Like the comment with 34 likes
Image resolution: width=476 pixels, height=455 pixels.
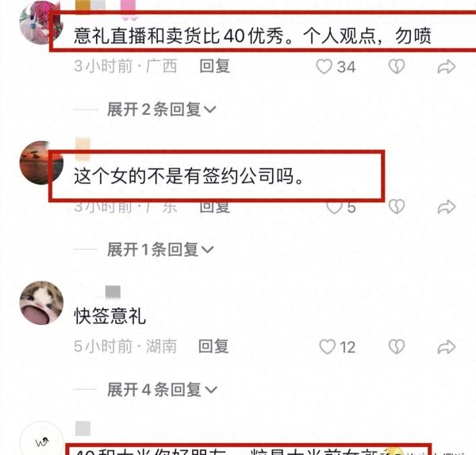[x=324, y=67]
